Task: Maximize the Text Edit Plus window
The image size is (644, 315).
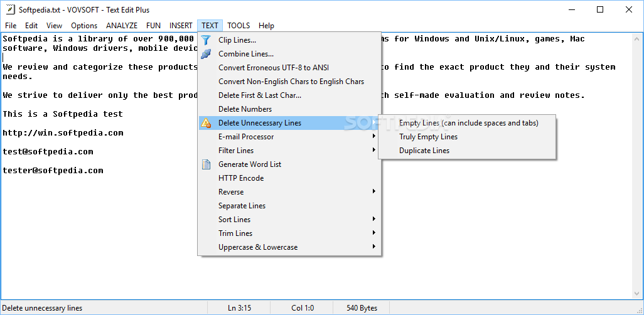Action: (600, 10)
